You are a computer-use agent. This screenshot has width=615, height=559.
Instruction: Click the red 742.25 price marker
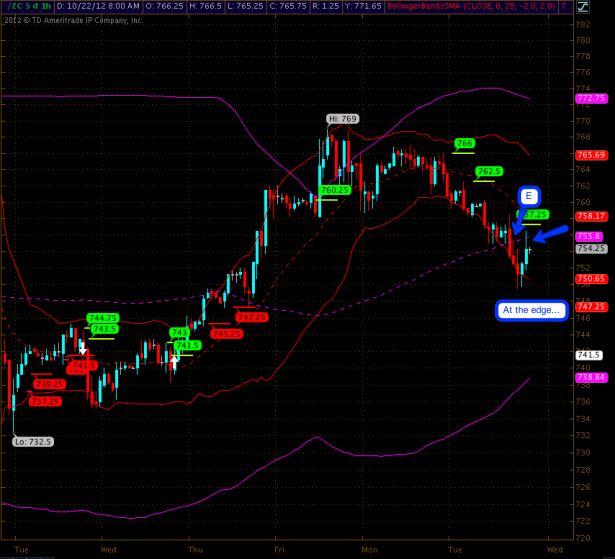click(252, 316)
